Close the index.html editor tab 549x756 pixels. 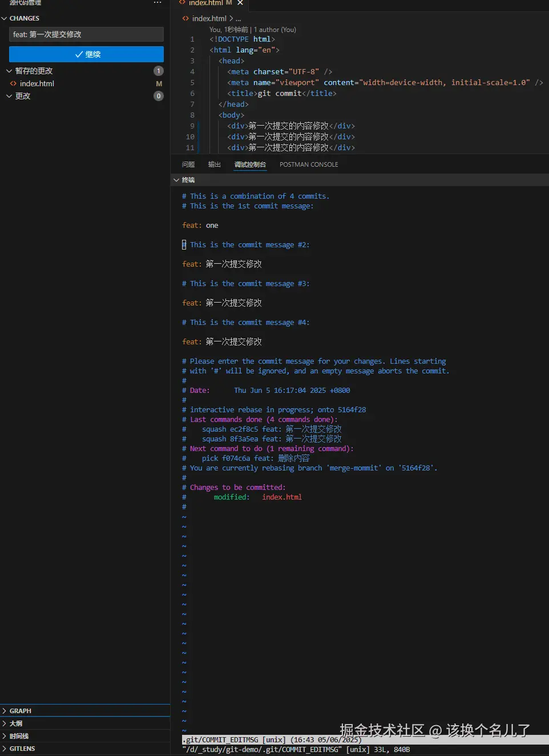click(x=240, y=3)
